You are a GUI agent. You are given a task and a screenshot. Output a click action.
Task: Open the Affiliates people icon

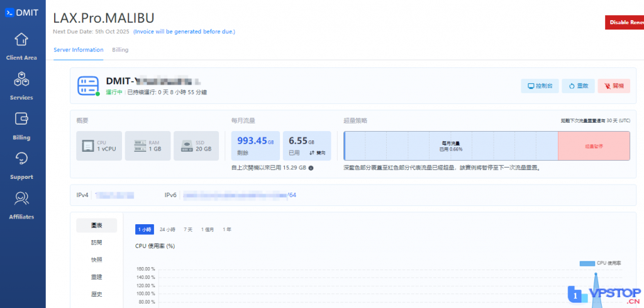[21, 199]
